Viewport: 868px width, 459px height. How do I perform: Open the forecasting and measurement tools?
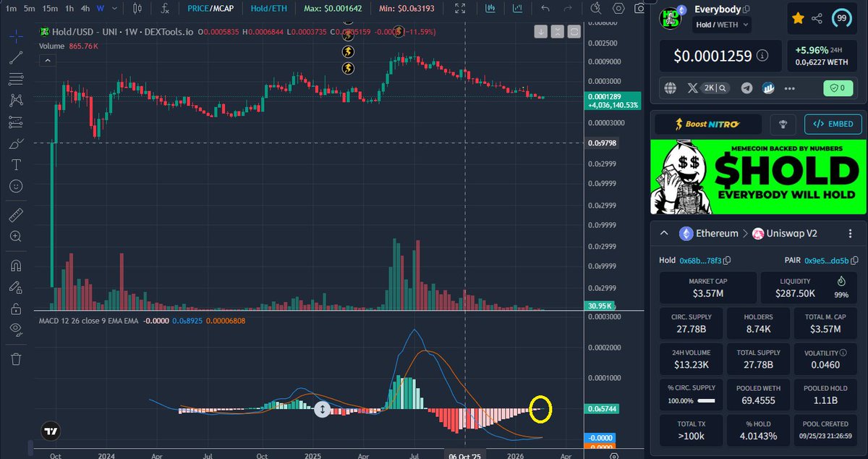(x=16, y=122)
